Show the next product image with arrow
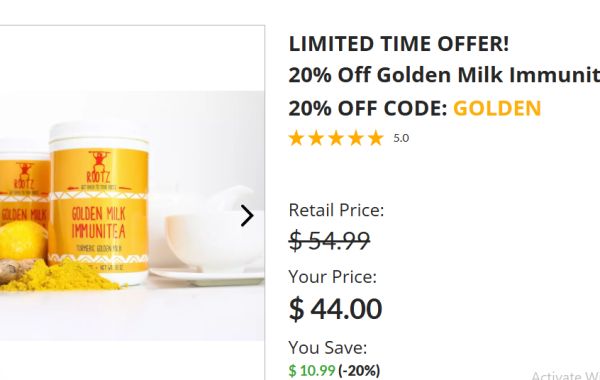The width and height of the screenshot is (600, 380). pos(247,215)
